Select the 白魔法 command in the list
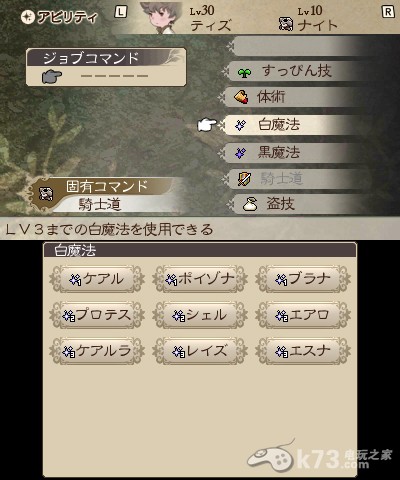 pos(293,125)
